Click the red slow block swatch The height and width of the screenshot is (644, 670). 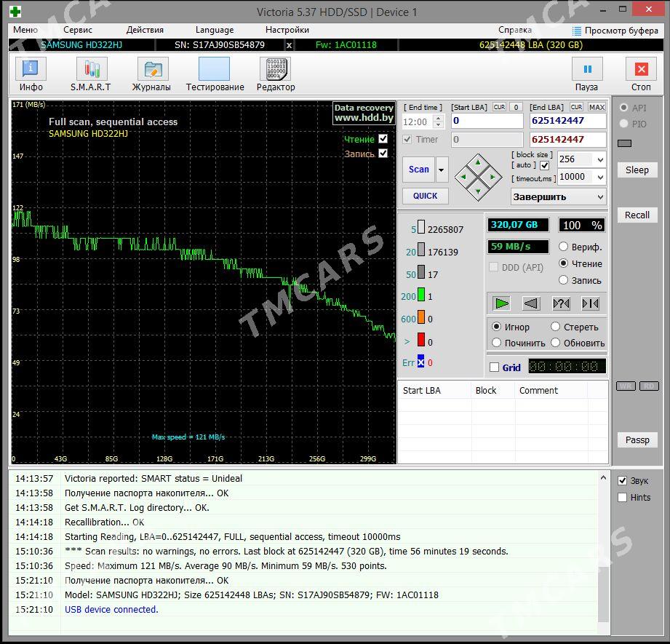point(421,340)
